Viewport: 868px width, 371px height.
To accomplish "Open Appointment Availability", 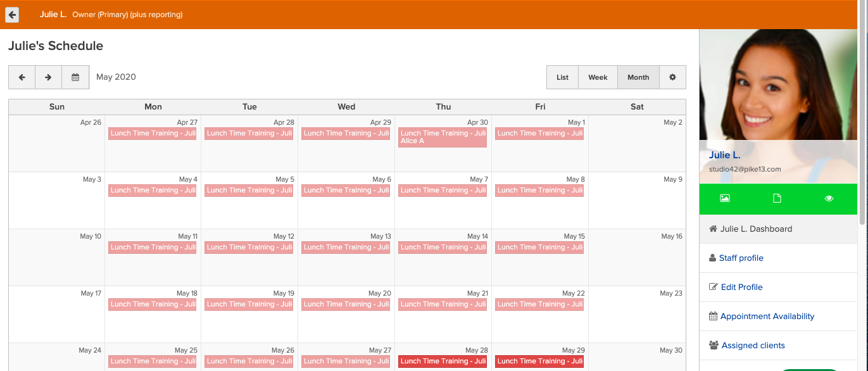I will point(767,317).
